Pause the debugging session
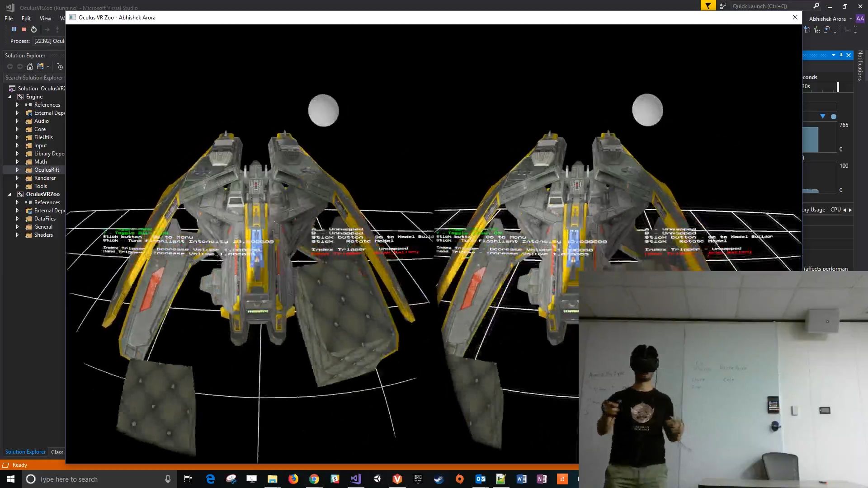Image resolution: width=868 pixels, height=488 pixels. click(14, 29)
